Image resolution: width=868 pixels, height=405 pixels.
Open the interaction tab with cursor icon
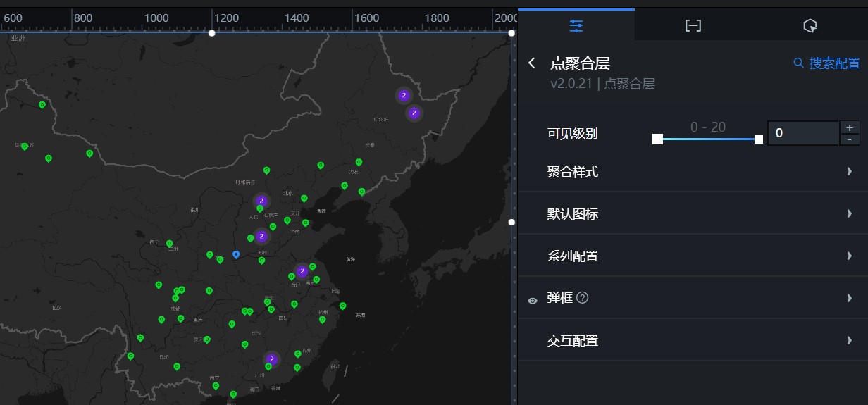click(x=810, y=25)
